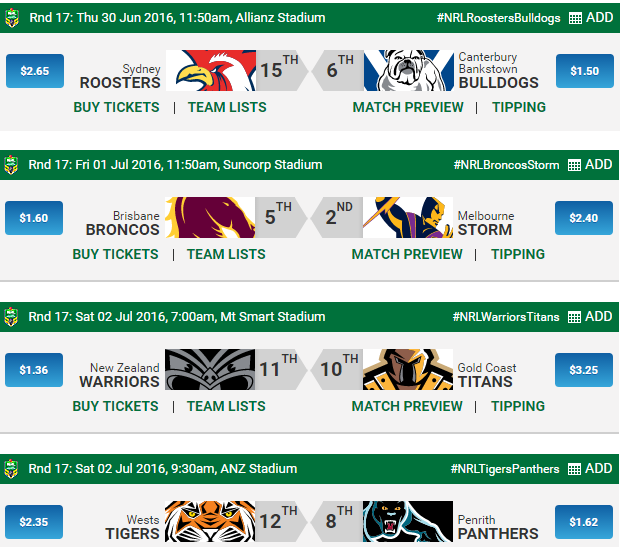The width and height of the screenshot is (621, 554).
Task: Click the Sydney Roosters team logo
Action: pyautogui.click(x=210, y=71)
